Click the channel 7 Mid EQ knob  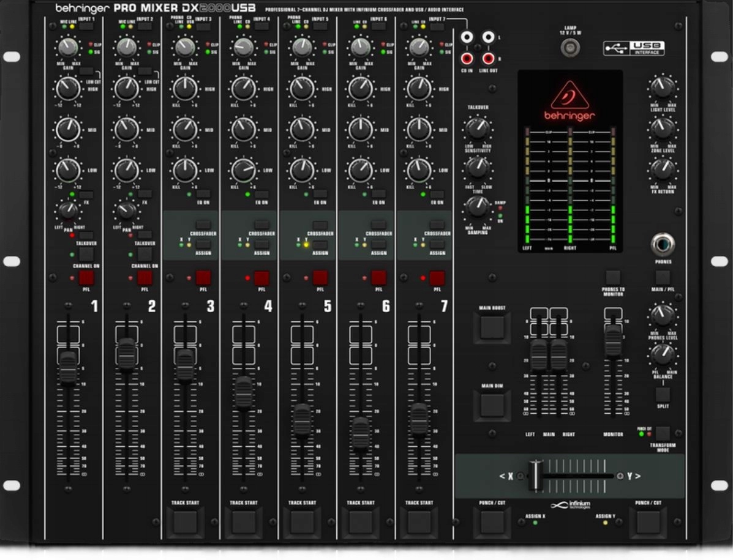[x=419, y=129]
